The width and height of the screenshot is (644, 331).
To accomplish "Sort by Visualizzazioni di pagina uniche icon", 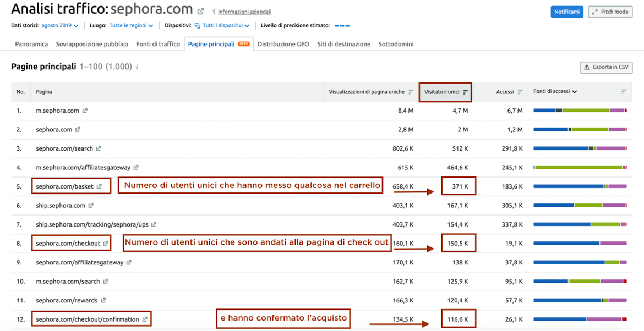I will 411,92.
